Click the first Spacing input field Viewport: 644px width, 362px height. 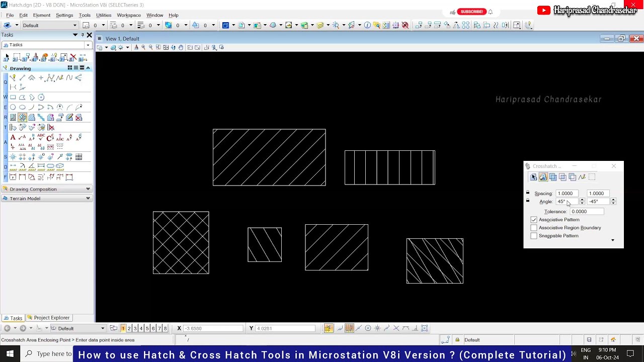click(568, 193)
